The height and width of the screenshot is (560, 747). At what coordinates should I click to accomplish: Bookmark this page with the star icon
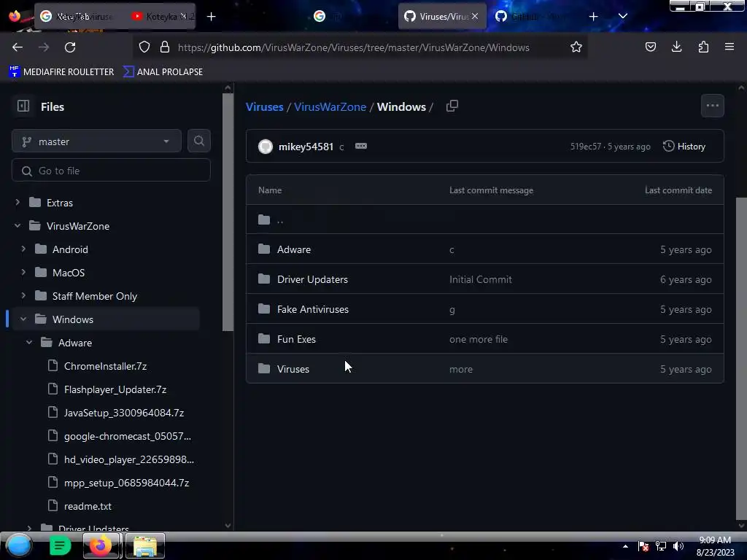click(x=576, y=47)
